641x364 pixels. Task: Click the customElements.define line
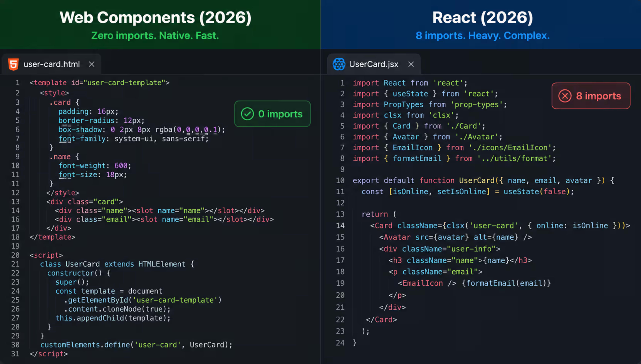click(136, 345)
